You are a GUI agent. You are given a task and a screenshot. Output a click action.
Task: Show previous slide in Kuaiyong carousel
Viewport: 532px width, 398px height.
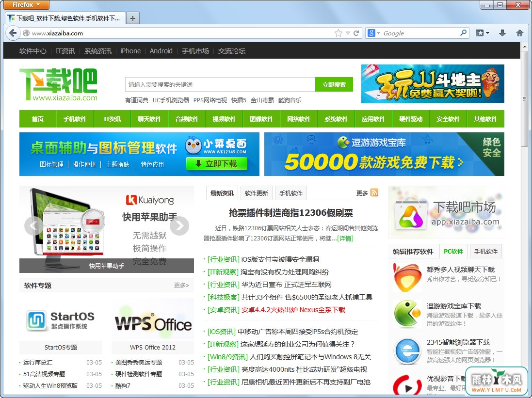tap(33, 225)
